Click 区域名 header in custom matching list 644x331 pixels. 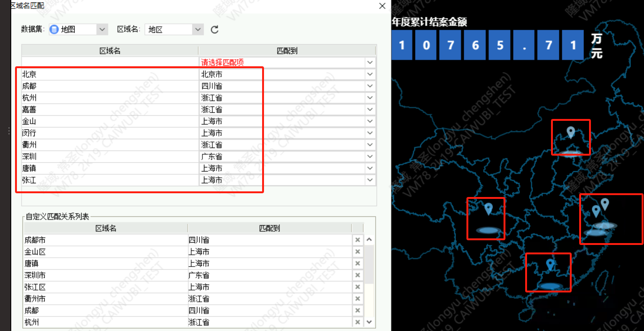click(x=106, y=228)
